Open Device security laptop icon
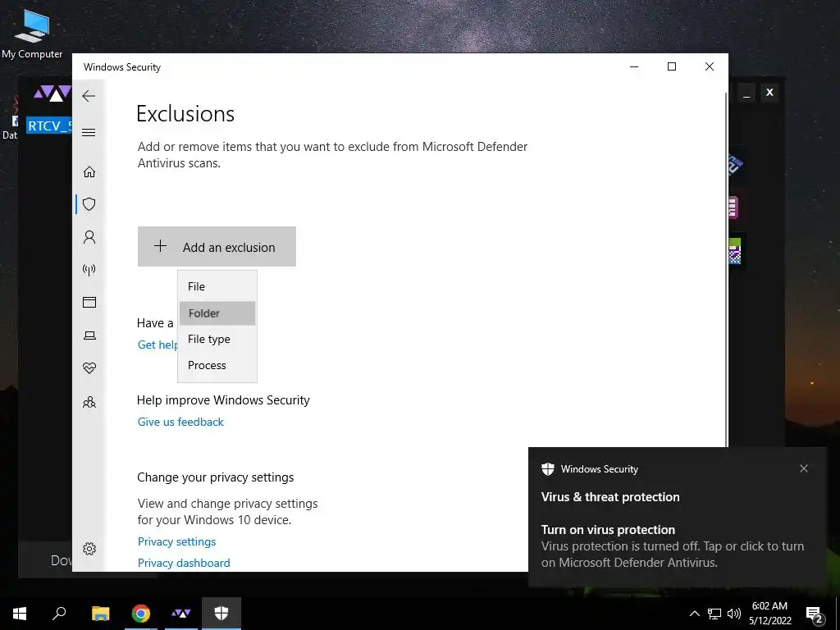Viewport: 840px width, 630px height. [x=89, y=336]
